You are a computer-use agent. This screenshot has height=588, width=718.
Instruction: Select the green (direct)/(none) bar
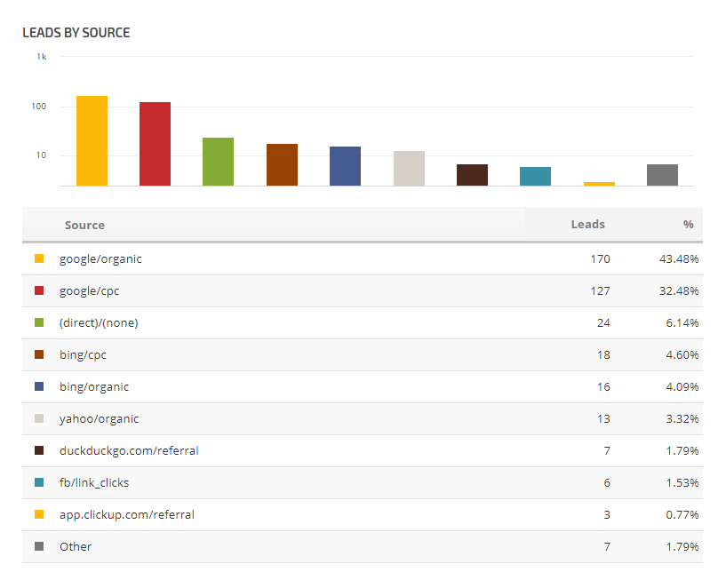click(x=218, y=162)
